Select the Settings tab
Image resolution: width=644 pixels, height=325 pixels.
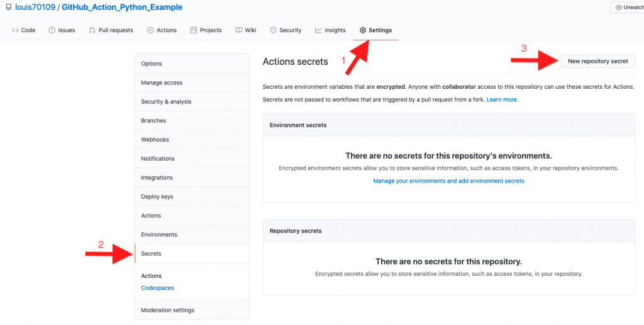(376, 30)
